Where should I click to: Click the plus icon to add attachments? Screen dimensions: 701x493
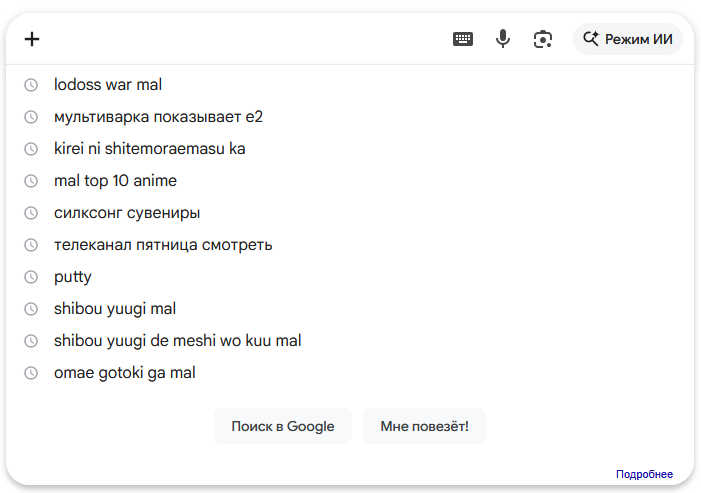(32, 39)
